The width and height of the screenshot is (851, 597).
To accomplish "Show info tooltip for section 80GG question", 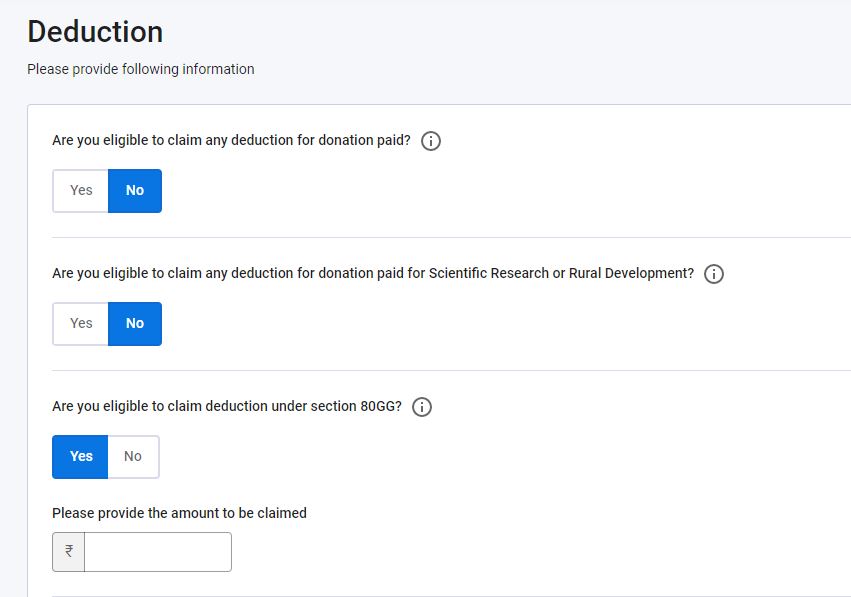I will click(x=422, y=407).
